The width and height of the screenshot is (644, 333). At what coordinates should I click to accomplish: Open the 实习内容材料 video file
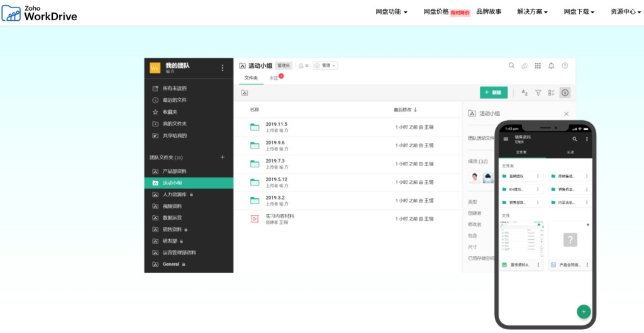point(280,216)
